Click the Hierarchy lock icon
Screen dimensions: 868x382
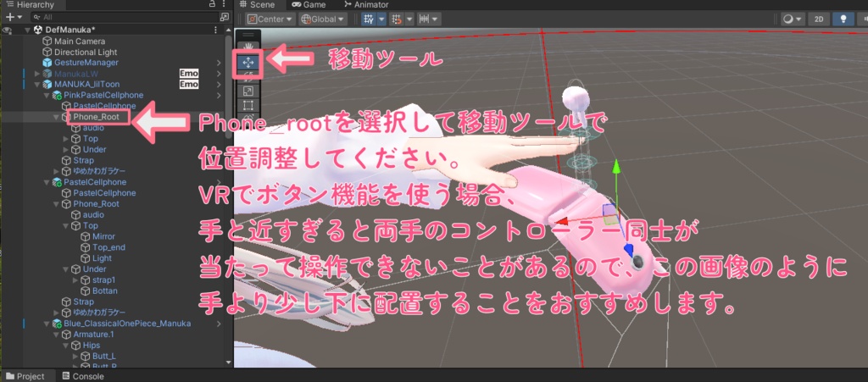(213, 4)
